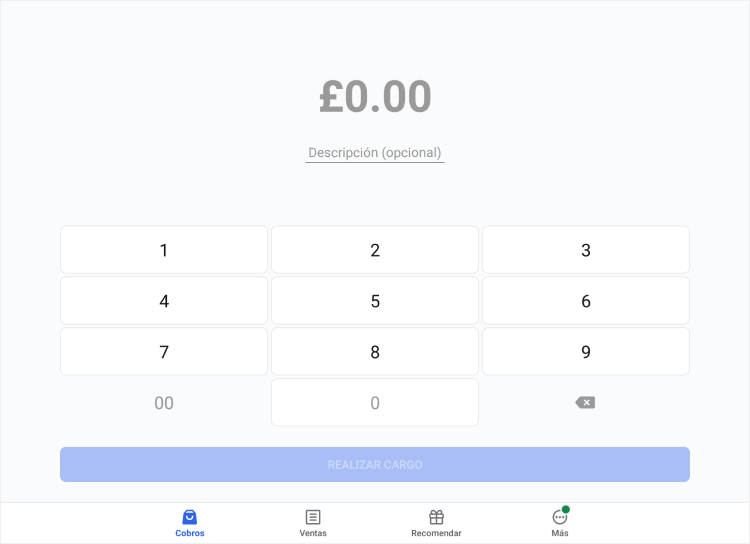Go to the Recomendar tab label

point(436,533)
